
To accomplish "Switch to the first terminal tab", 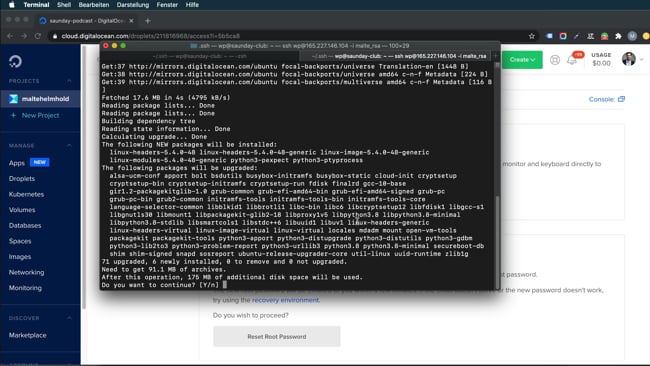I will point(199,56).
